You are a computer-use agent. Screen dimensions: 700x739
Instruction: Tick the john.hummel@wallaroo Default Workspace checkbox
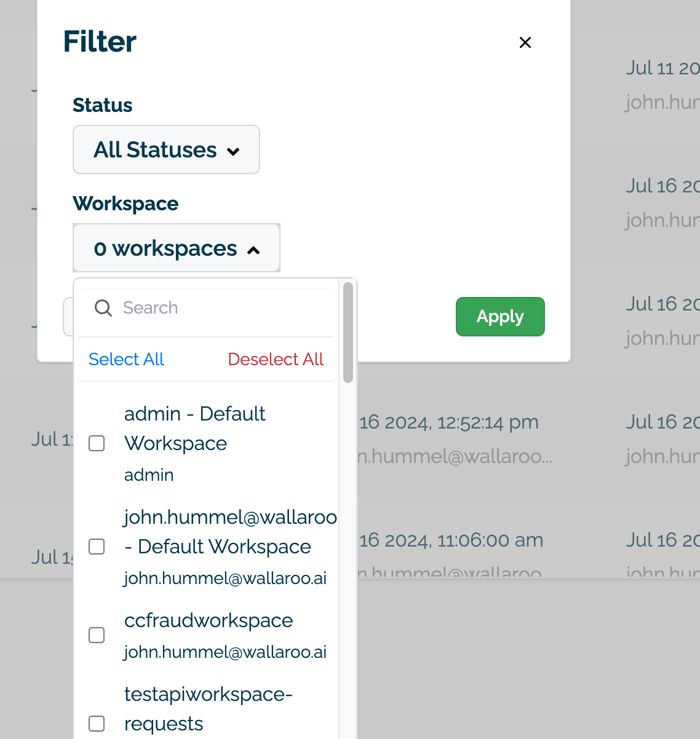pyautogui.click(x=97, y=547)
